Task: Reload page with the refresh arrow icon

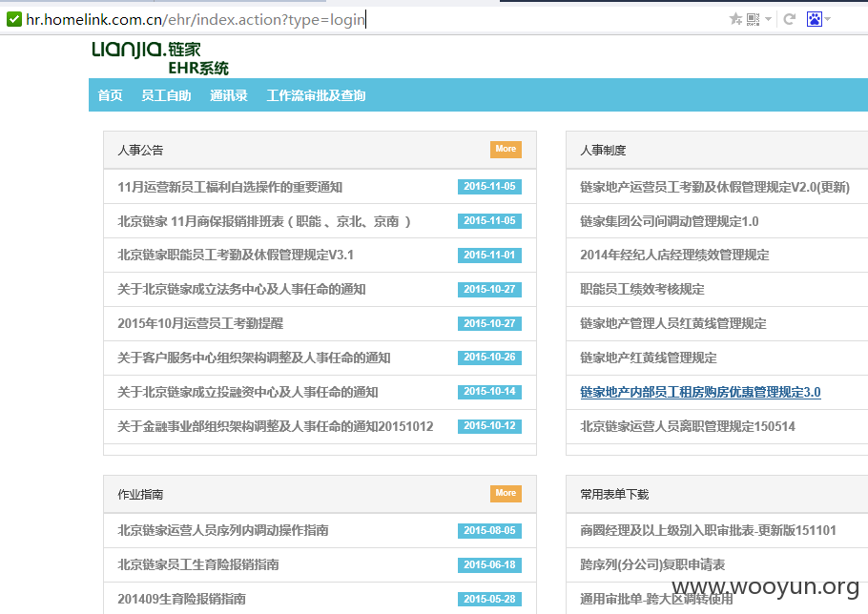Action: (x=790, y=19)
